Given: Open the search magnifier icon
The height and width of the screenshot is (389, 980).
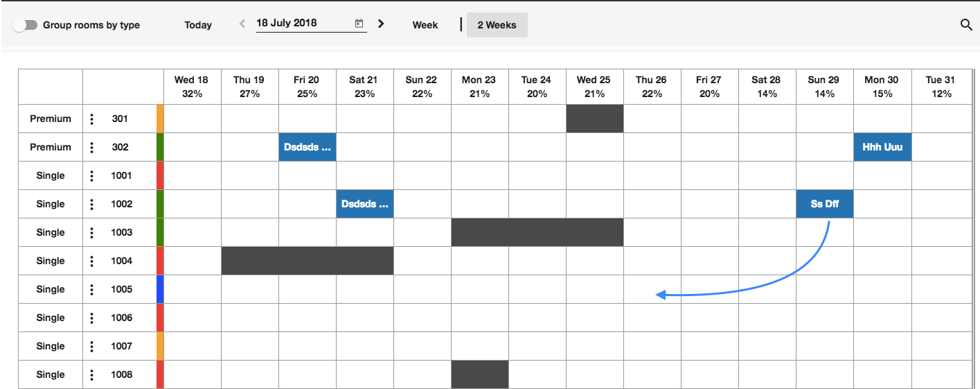Looking at the screenshot, I should pos(966,25).
